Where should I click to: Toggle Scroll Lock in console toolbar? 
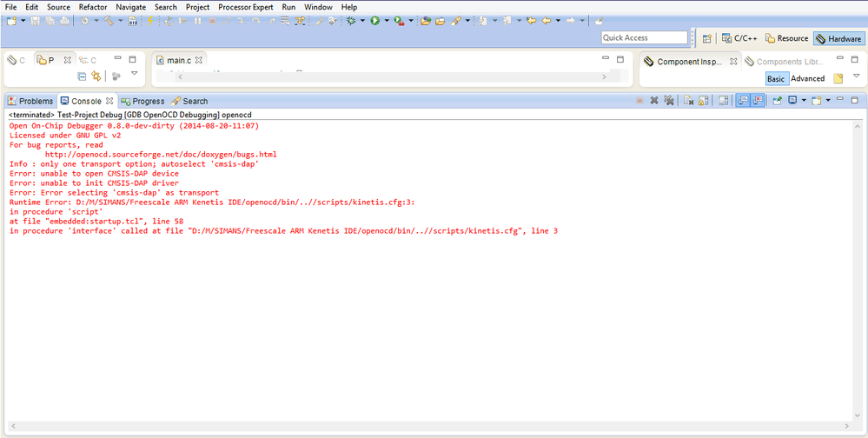coord(703,100)
